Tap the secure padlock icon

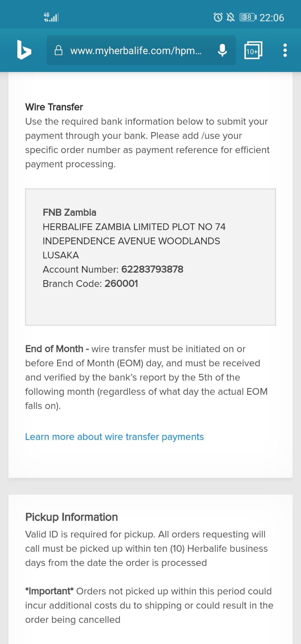pyautogui.click(x=58, y=50)
